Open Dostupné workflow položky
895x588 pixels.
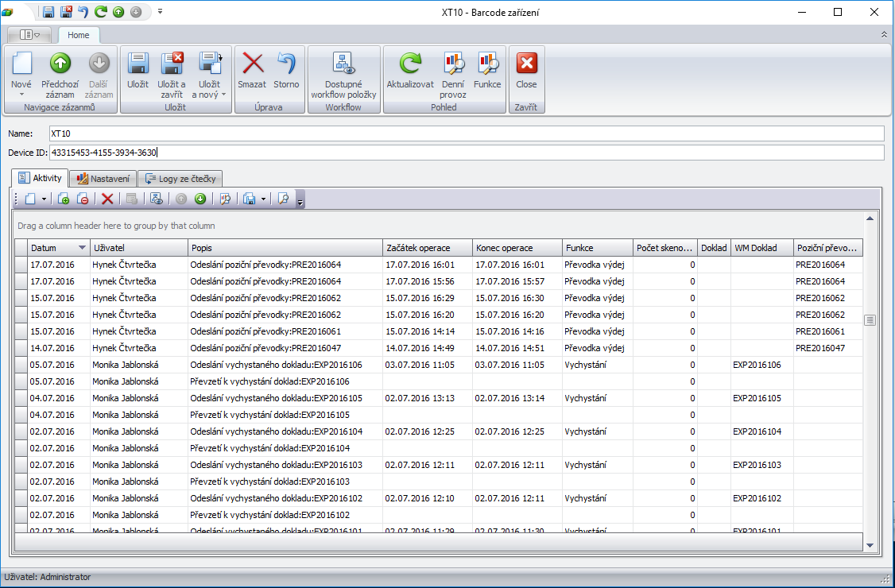tap(343, 75)
